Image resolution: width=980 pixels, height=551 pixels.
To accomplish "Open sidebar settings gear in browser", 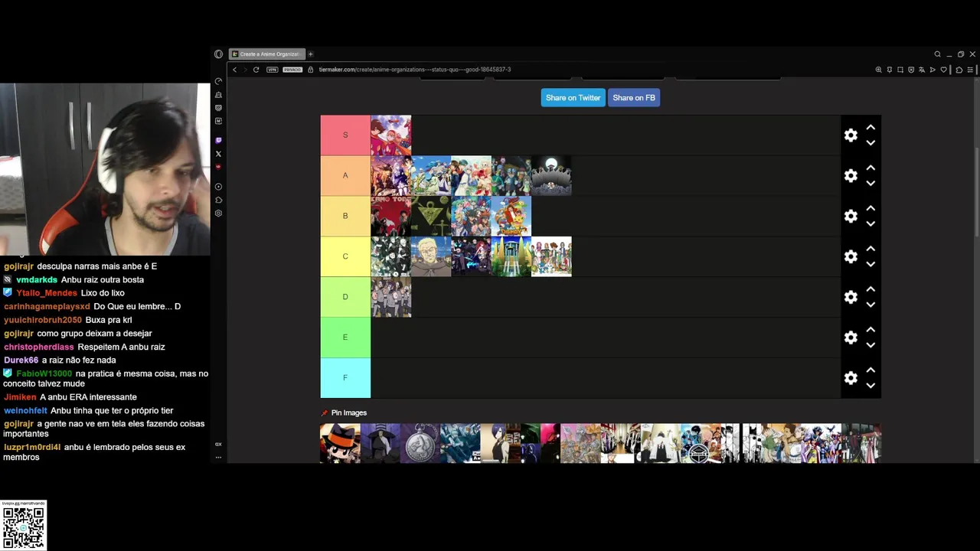I will [218, 214].
